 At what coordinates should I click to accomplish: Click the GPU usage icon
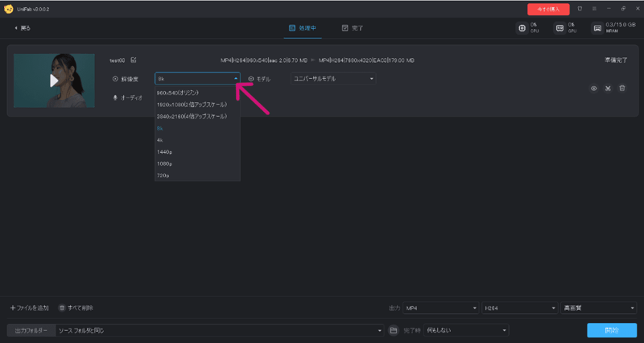pyautogui.click(x=559, y=28)
